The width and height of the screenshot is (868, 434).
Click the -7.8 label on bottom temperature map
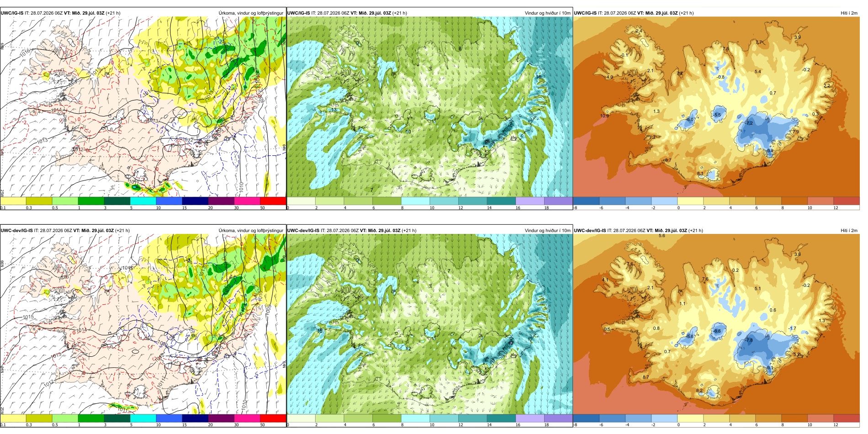749,340
